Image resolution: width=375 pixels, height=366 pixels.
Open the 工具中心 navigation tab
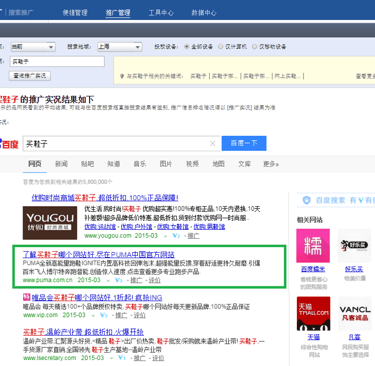click(161, 13)
